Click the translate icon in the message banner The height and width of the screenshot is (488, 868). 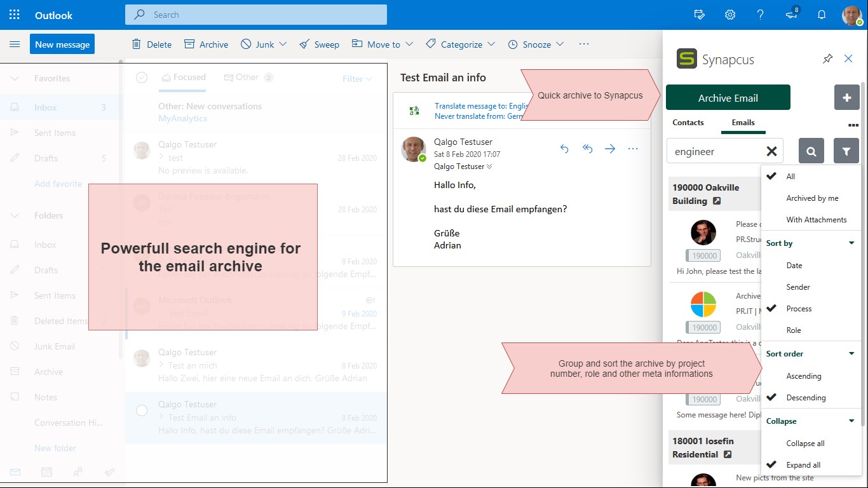pos(414,111)
